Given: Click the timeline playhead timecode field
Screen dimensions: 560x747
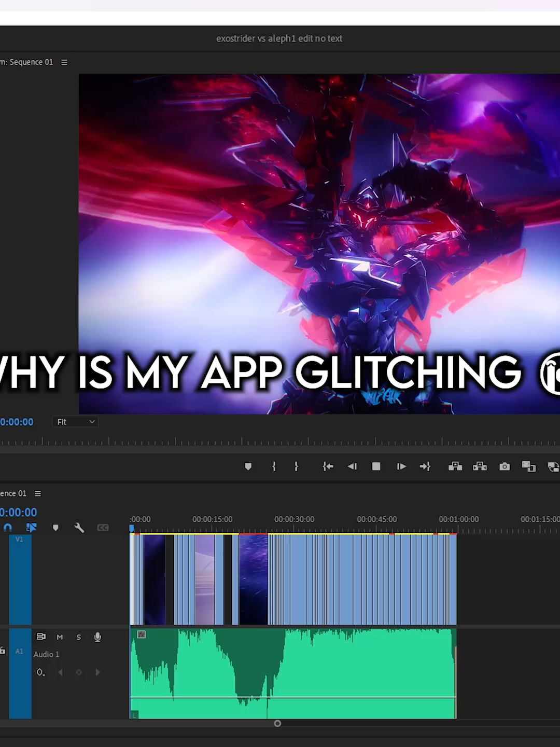Looking at the screenshot, I should pos(19,512).
